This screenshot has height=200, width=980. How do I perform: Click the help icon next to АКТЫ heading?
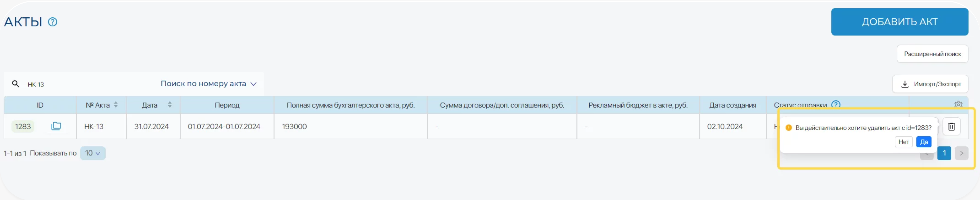(53, 22)
